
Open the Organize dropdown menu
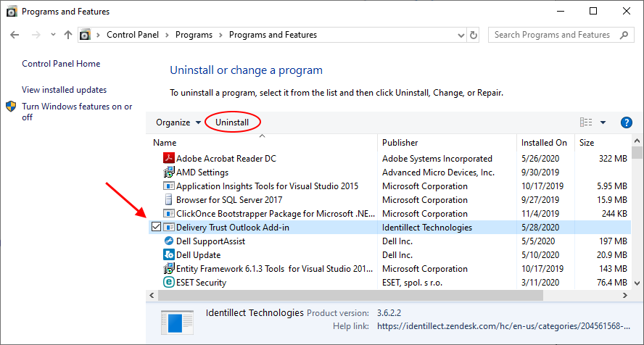178,122
